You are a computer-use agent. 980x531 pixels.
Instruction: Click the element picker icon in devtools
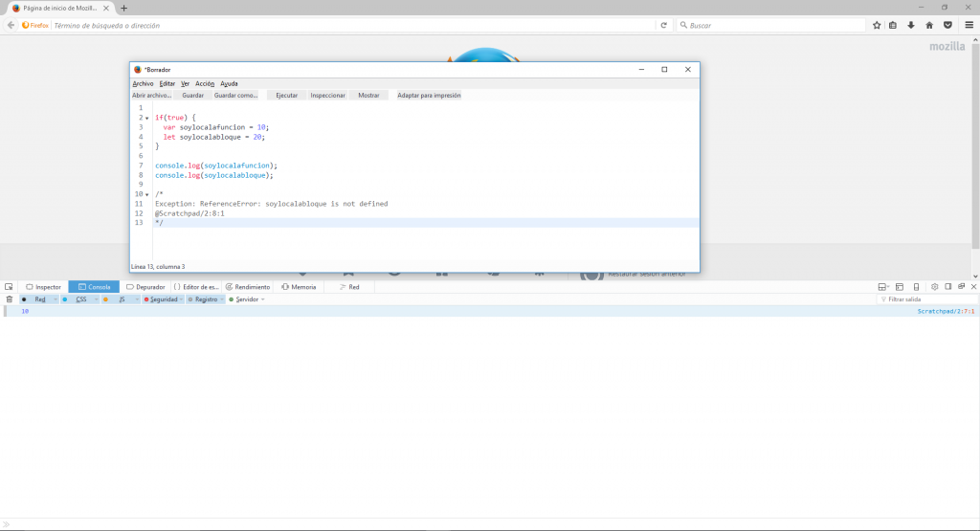tap(9, 287)
